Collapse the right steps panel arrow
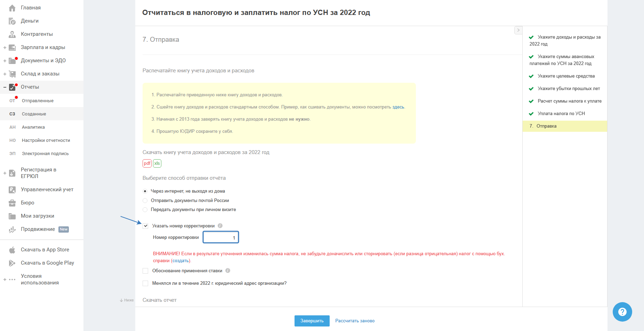Viewport: 644px width, 331px height. pos(518,30)
